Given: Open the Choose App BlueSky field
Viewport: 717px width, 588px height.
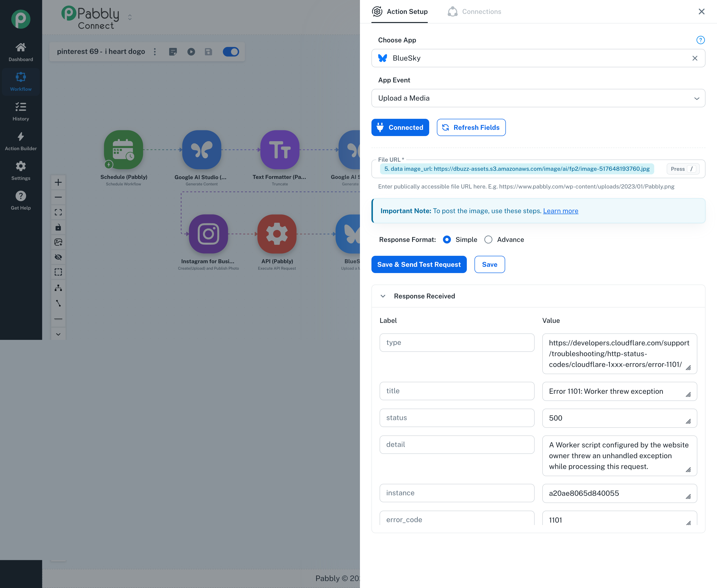Looking at the screenshot, I should pyautogui.click(x=538, y=58).
